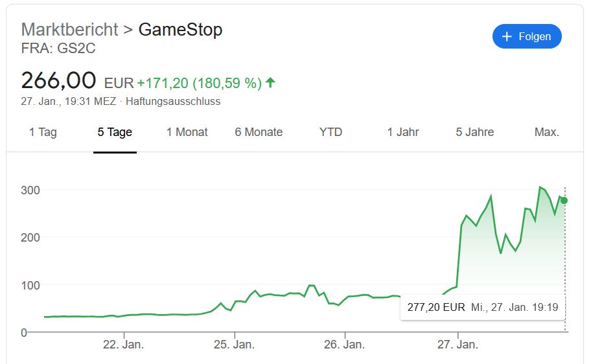Image resolution: width=591 pixels, height=364 pixels.
Task: Click the green price increase arrow
Action: click(271, 82)
